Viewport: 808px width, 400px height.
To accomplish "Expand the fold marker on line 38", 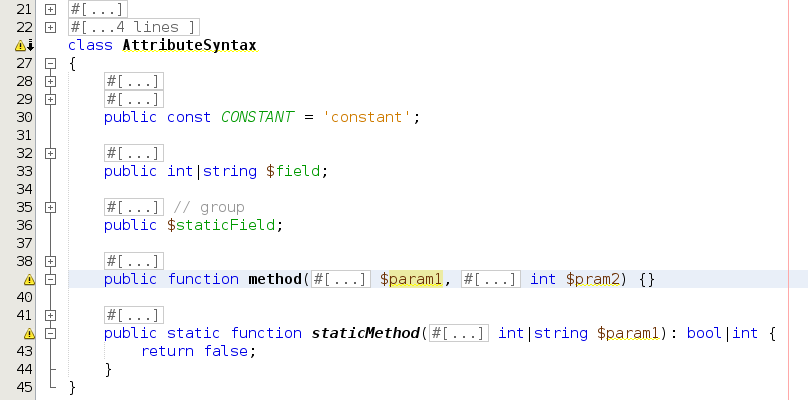I will (50, 261).
